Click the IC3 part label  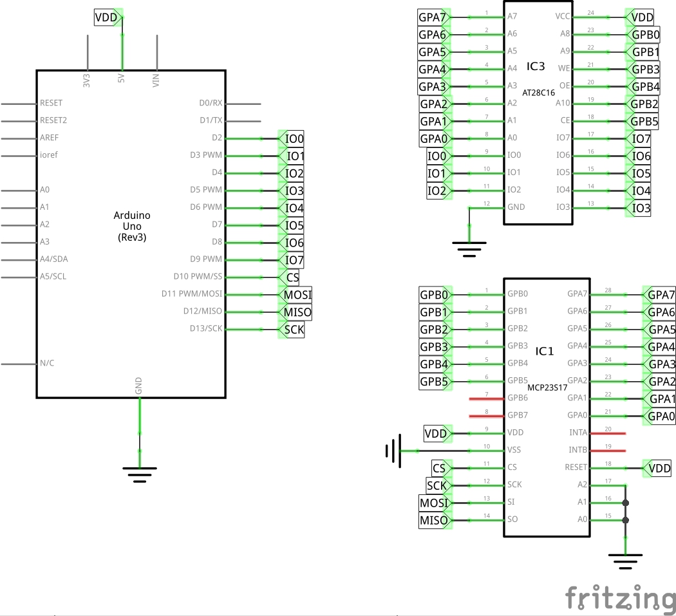[x=536, y=66]
